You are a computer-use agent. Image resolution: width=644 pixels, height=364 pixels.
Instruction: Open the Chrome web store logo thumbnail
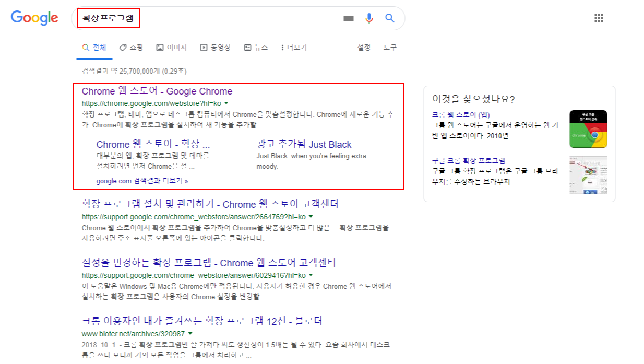point(588,129)
